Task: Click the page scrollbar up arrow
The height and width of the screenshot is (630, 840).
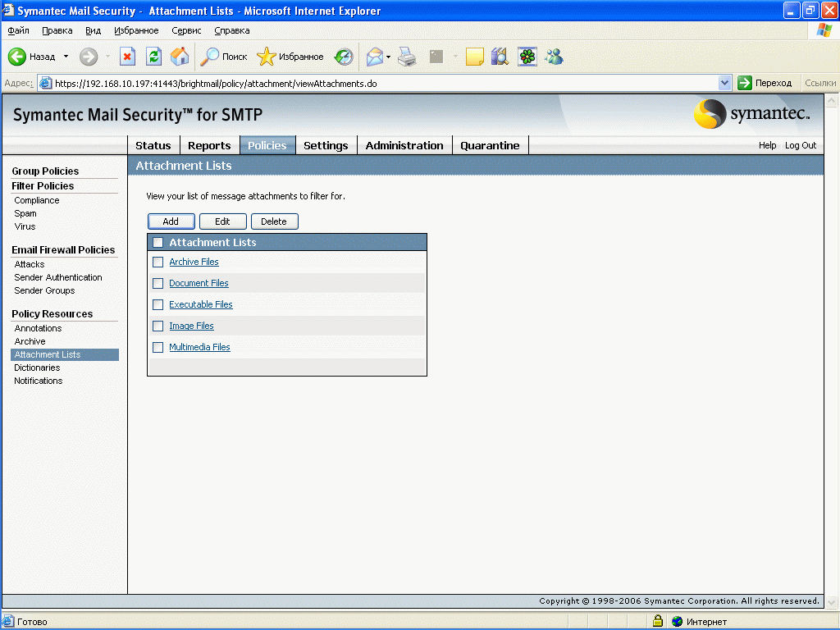Action: 832,101
